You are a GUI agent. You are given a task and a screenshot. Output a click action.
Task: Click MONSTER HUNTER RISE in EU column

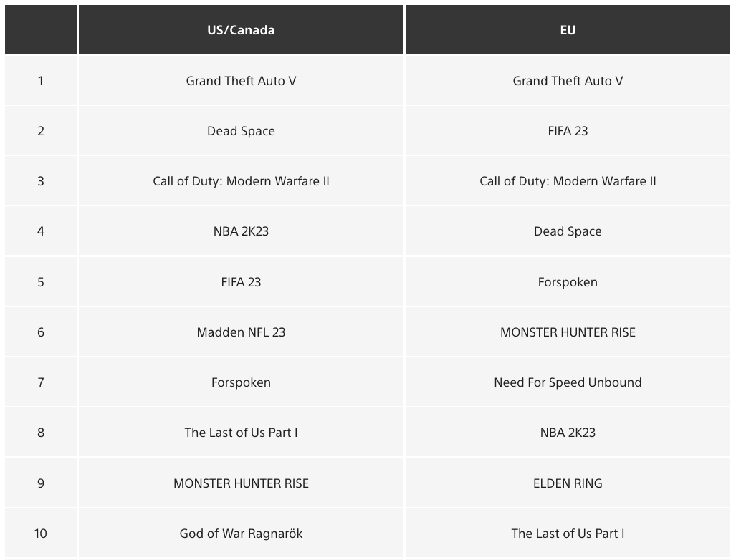click(x=568, y=332)
